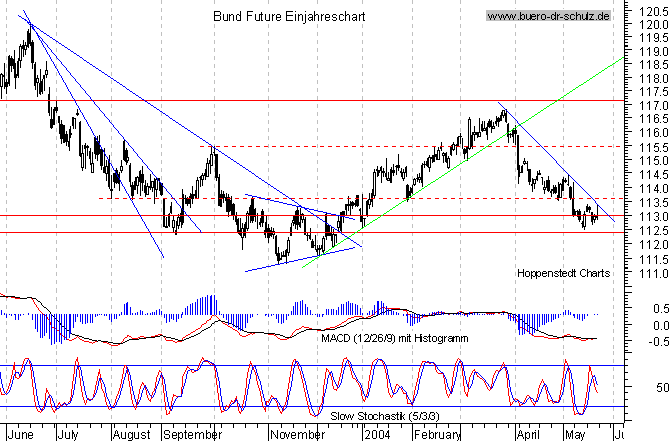Image resolution: width=672 pixels, height=441 pixels.
Task: Click the June month label on time axis
Action: tap(18, 435)
